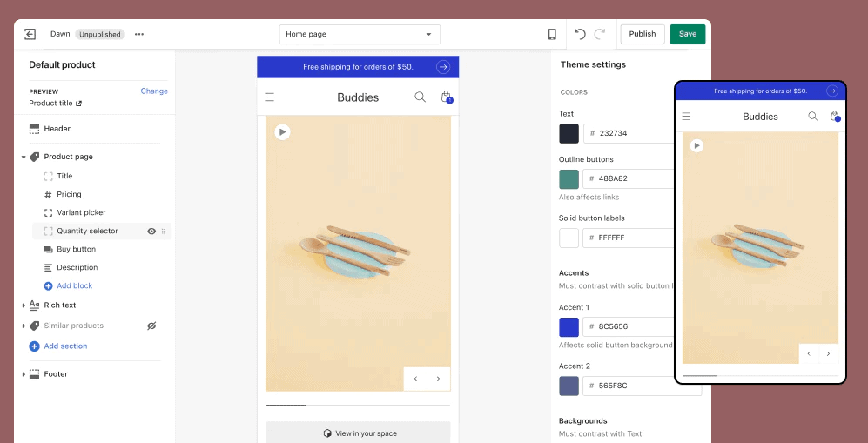Click the Change preview product link
Screen dimensions: 868x443
154,91
